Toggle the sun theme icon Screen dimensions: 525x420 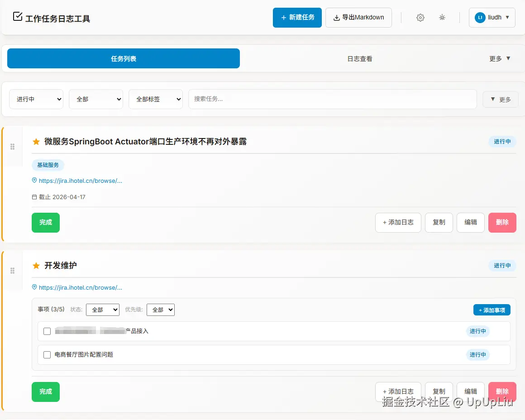pos(442,17)
